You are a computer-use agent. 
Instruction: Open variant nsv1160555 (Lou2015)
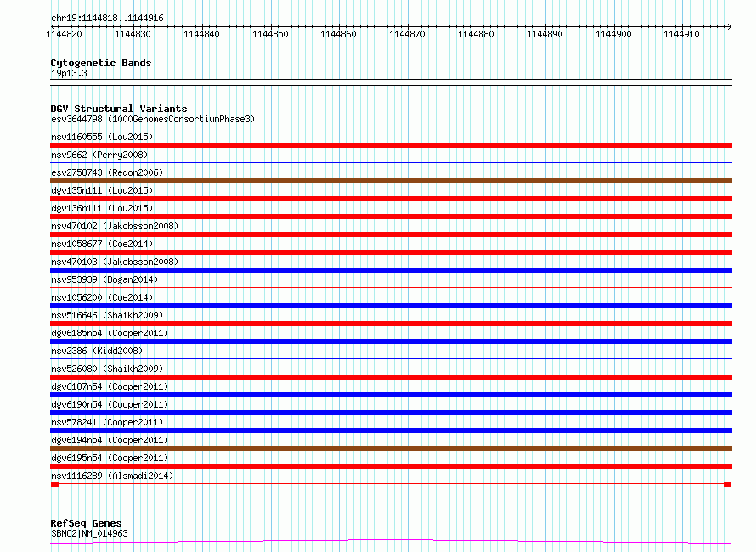(102, 137)
